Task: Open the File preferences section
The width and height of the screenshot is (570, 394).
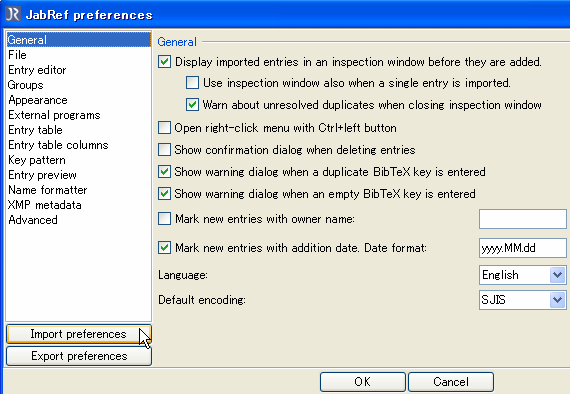Action: pyautogui.click(x=79, y=55)
